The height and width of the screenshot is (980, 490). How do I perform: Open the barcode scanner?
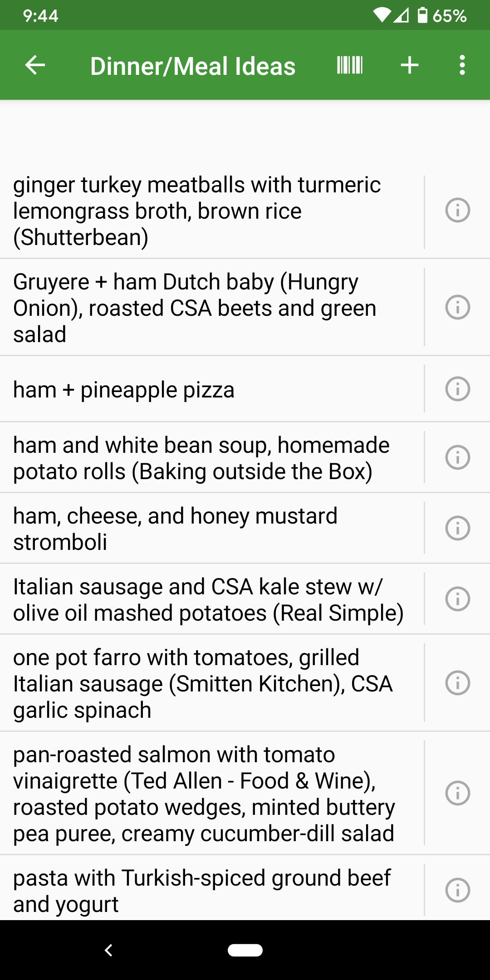coord(350,65)
